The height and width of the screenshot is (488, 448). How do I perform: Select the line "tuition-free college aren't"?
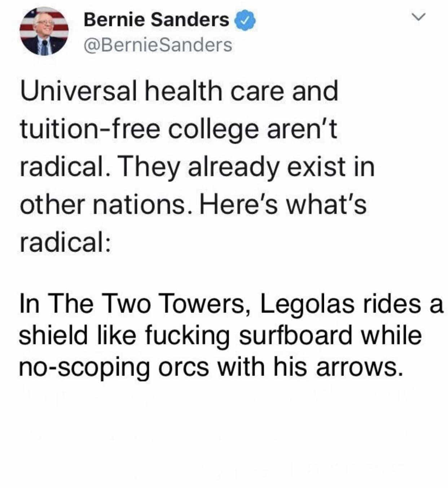(178, 129)
